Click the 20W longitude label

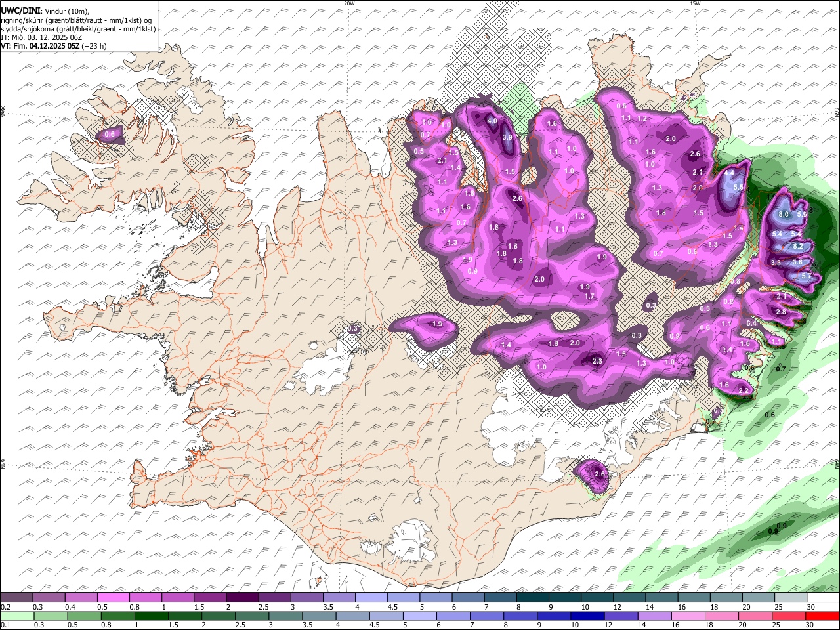click(x=349, y=3)
